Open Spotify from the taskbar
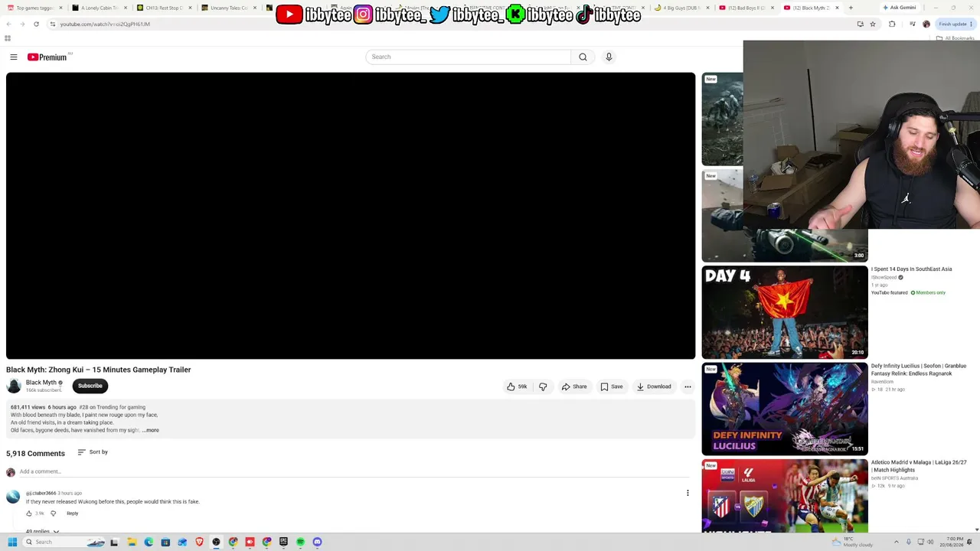 300,542
